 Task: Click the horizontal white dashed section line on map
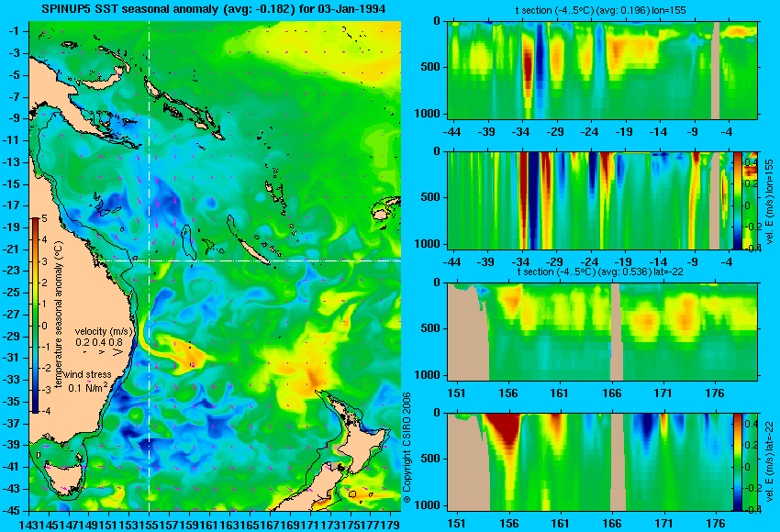click(x=249, y=260)
